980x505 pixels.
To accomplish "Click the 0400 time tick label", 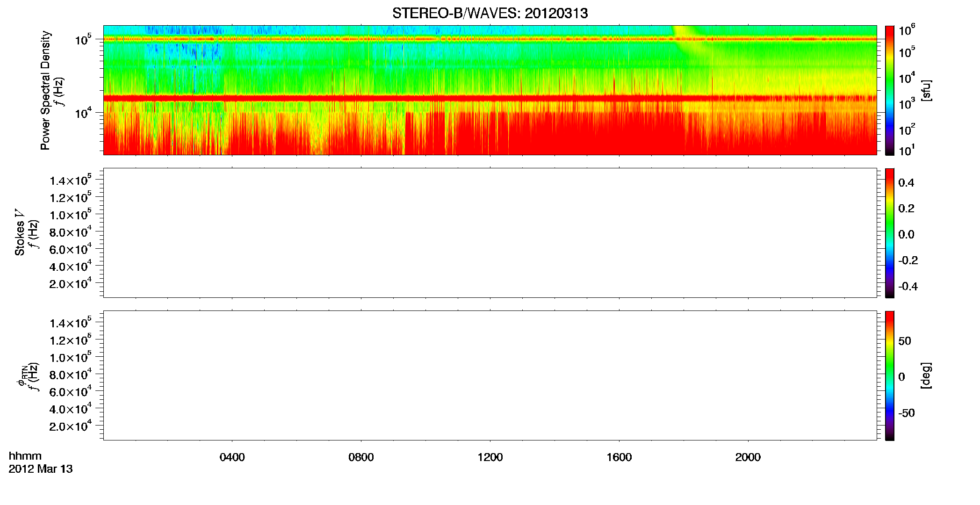I will pyautogui.click(x=232, y=457).
